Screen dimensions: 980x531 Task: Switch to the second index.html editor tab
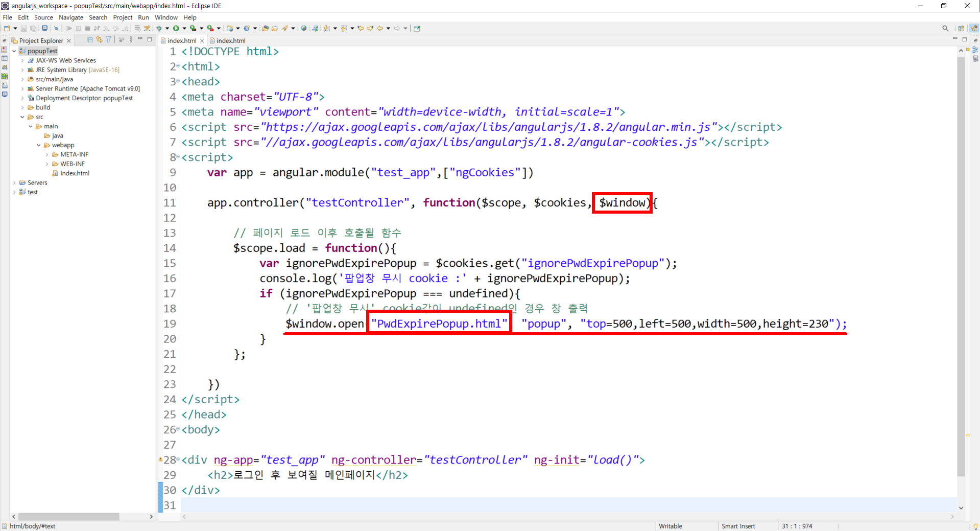[228, 40]
